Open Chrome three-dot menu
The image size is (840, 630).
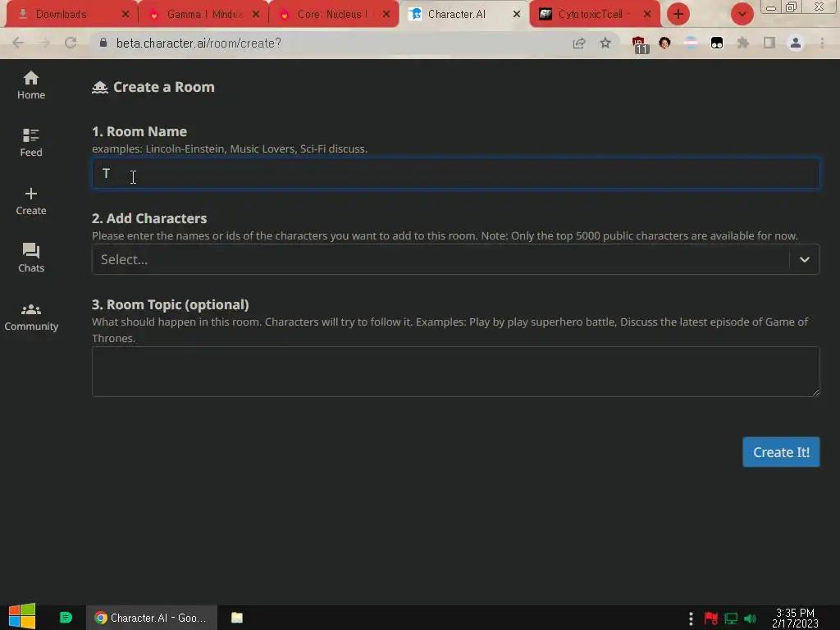coord(822,43)
